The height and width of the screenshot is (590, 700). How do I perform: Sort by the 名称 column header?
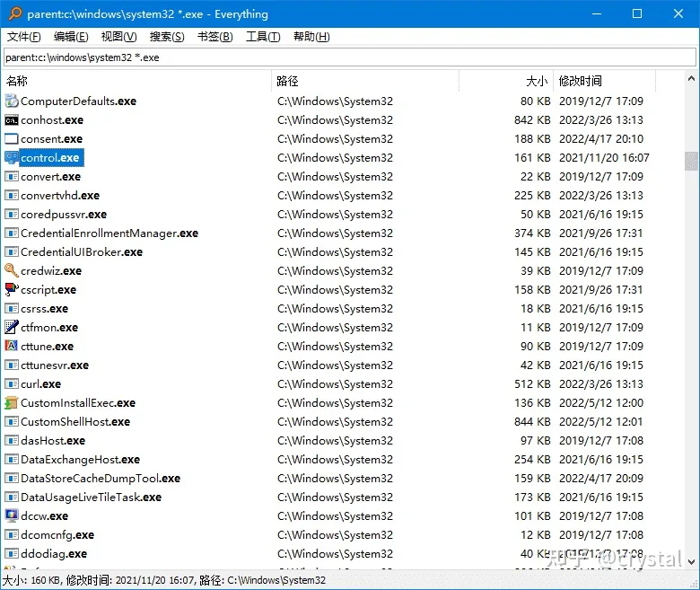137,81
